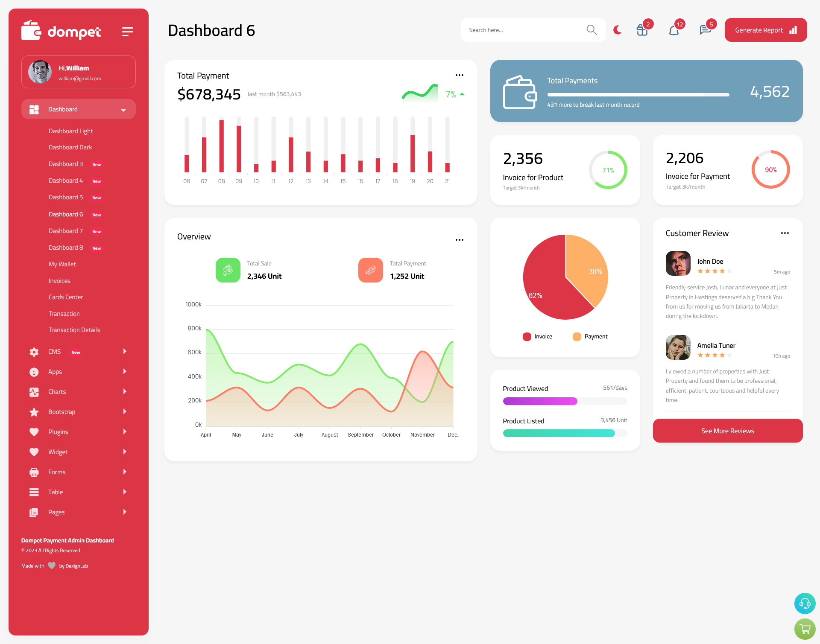Click the apps grid icon in sidebar
820x644 pixels.
pyautogui.click(x=34, y=109)
